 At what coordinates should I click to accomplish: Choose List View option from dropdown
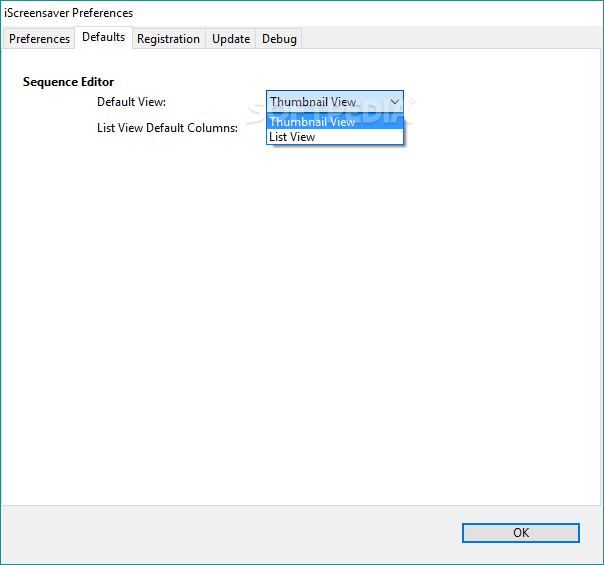coord(335,137)
